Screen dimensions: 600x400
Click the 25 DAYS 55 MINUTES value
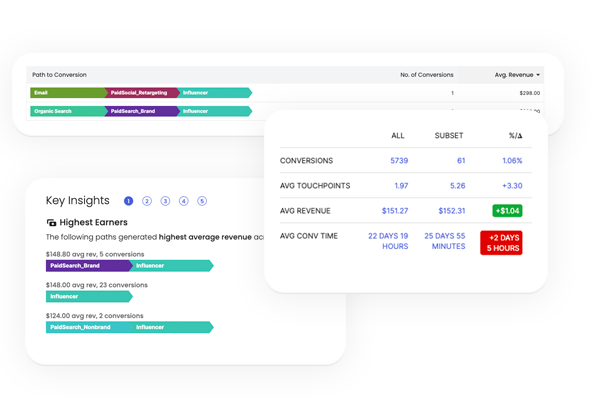click(x=445, y=241)
